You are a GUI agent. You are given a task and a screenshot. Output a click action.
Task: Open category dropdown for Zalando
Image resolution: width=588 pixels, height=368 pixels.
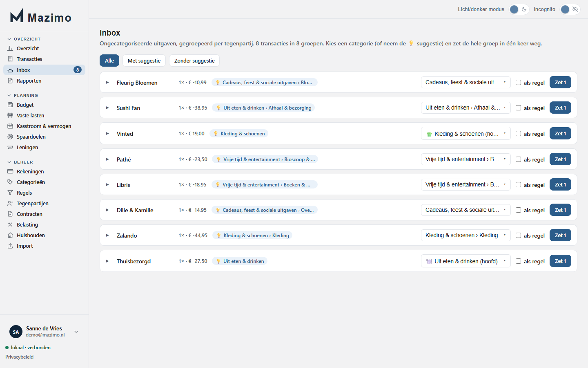pyautogui.click(x=466, y=235)
